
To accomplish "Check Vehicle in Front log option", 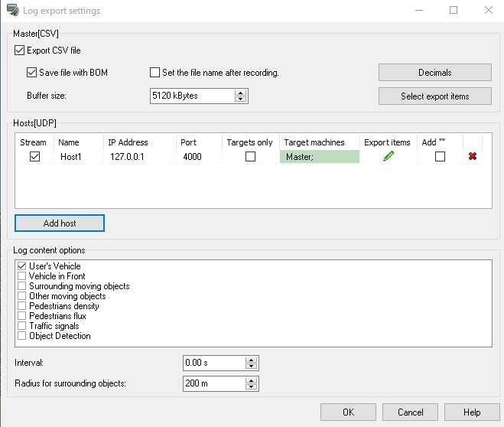I will [22, 276].
